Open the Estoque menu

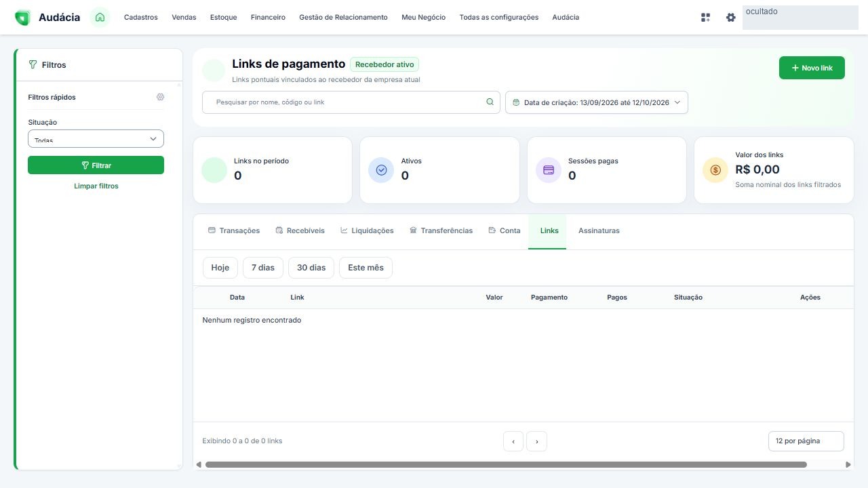pyautogui.click(x=224, y=18)
